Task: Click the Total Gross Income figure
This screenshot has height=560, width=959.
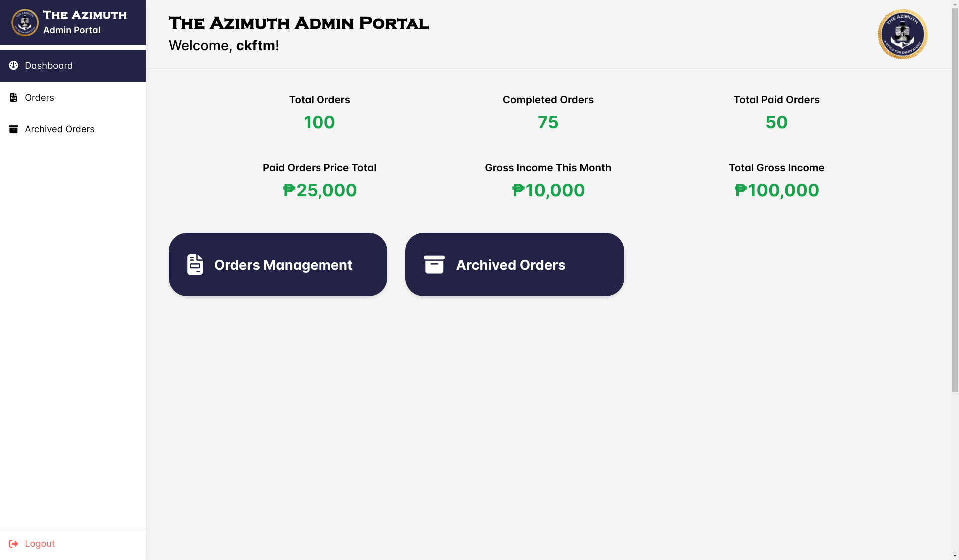Action: 776,190
